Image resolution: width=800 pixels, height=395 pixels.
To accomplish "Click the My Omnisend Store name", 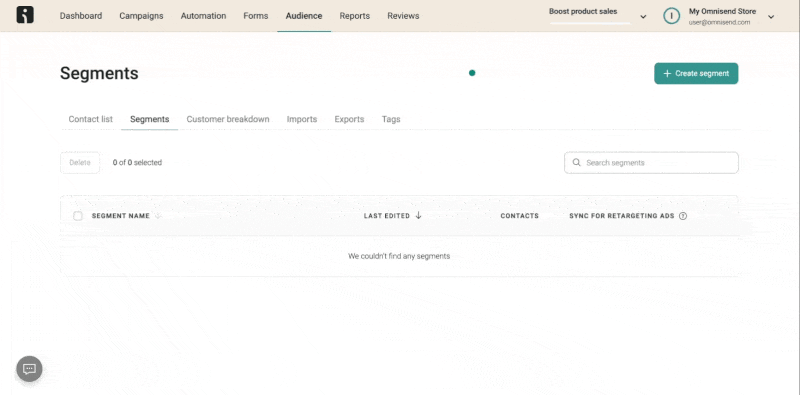I will [x=722, y=11].
